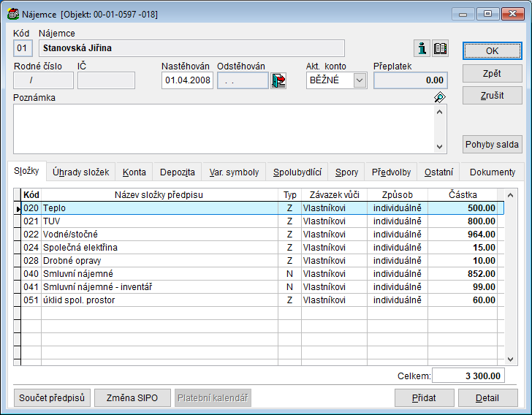Click the move-out door icon beside Odstěhován
The image size is (532, 415).
pos(278,80)
